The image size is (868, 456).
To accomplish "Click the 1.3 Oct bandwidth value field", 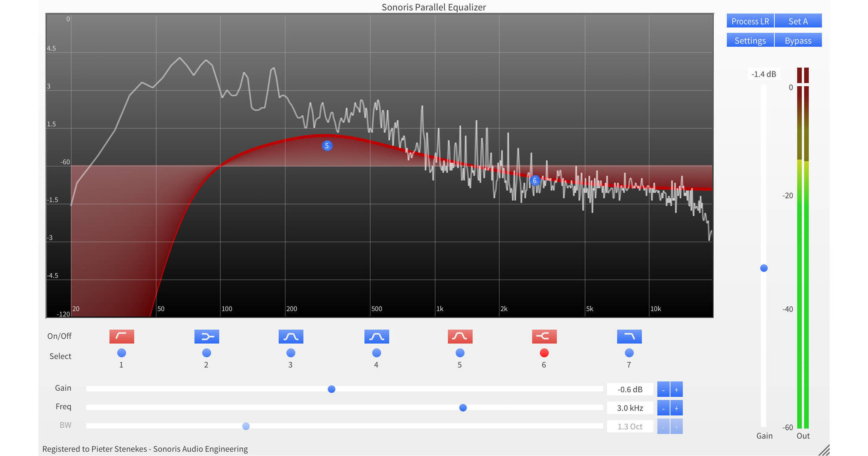I will pyautogui.click(x=630, y=427).
